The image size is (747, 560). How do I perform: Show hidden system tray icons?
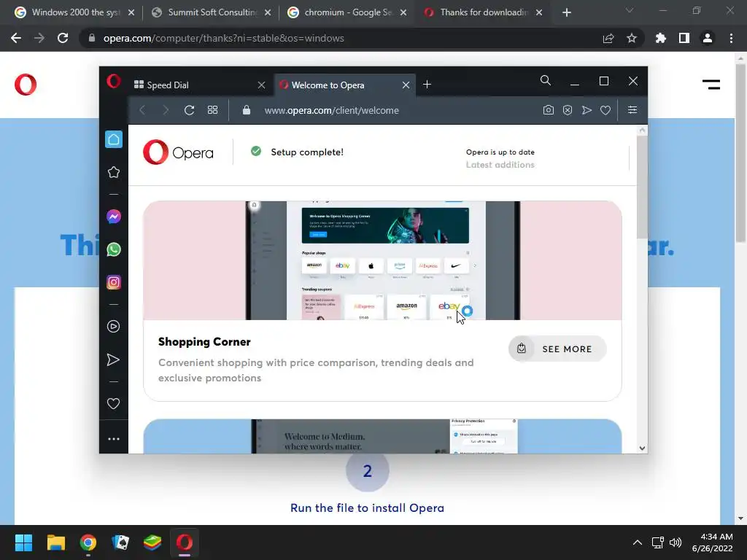(637, 542)
